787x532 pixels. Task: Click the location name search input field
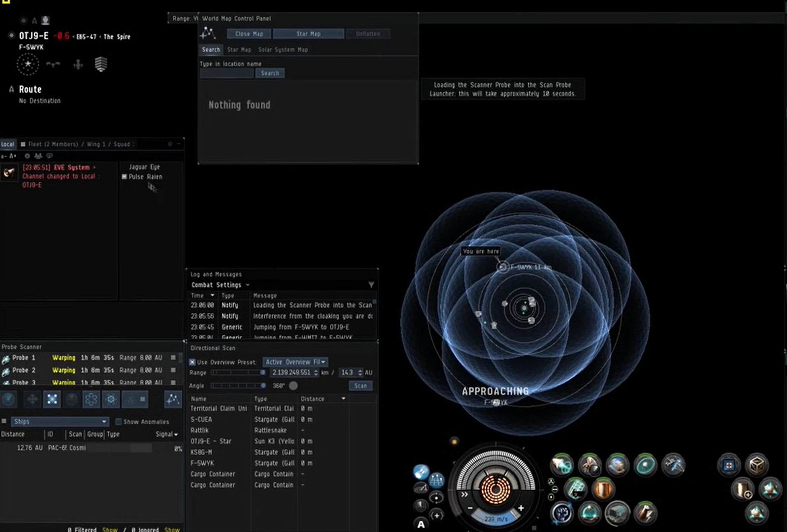(226, 73)
